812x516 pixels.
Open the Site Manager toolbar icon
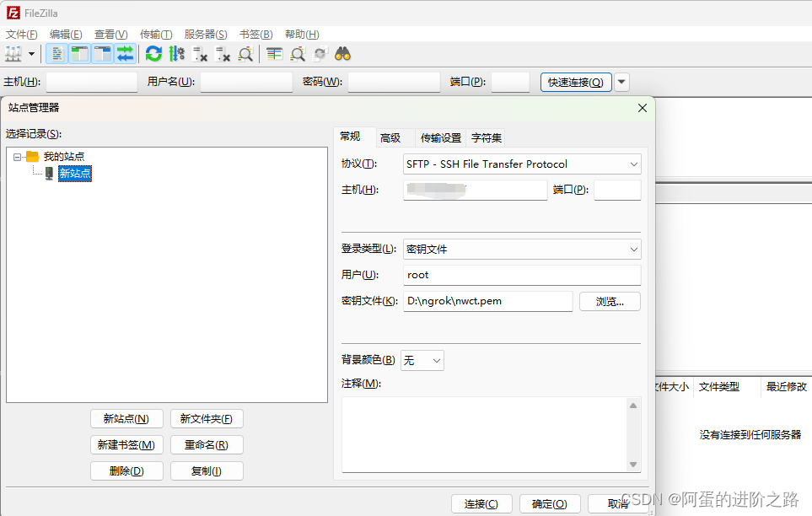pos(13,54)
